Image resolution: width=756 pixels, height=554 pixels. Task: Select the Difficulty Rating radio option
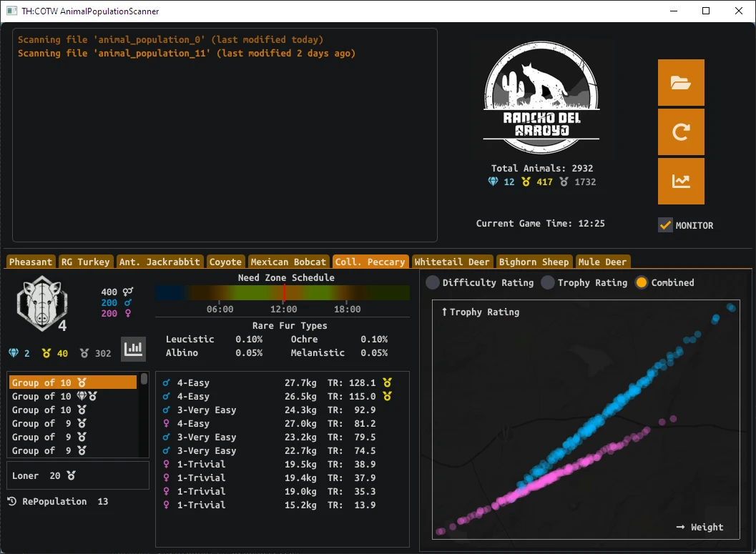click(x=433, y=282)
